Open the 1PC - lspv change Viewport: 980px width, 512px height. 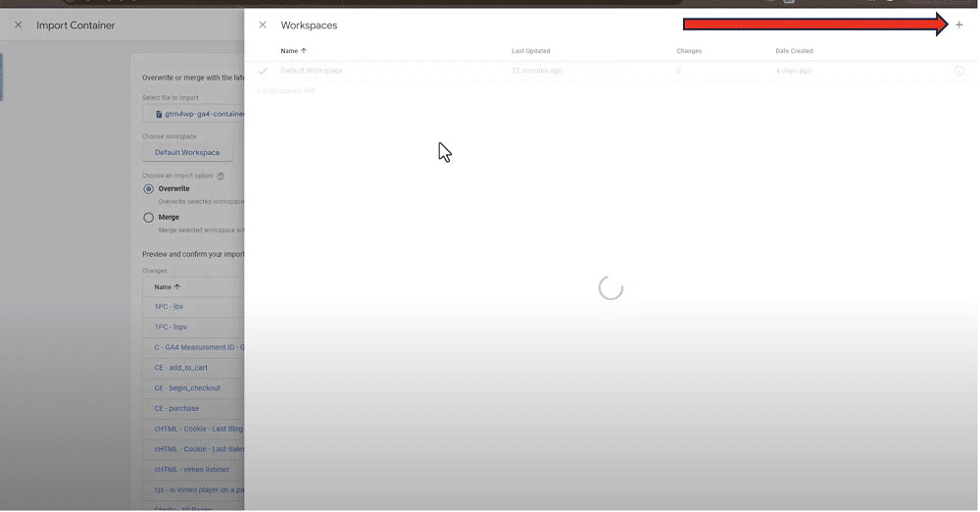171,327
